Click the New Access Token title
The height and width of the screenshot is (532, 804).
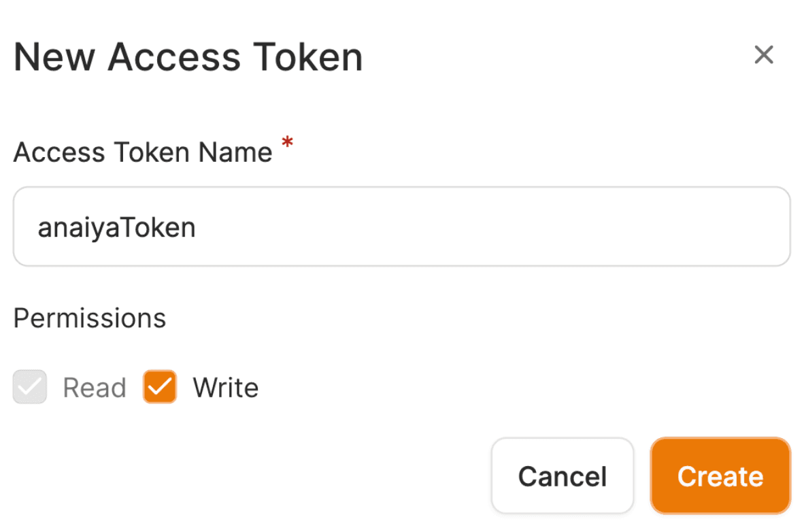coord(188,56)
